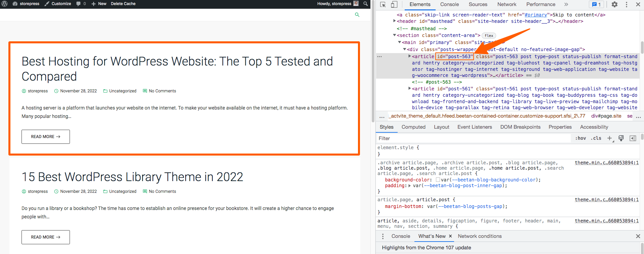Open DevTools three-dot customize menu

click(x=626, y=4)
